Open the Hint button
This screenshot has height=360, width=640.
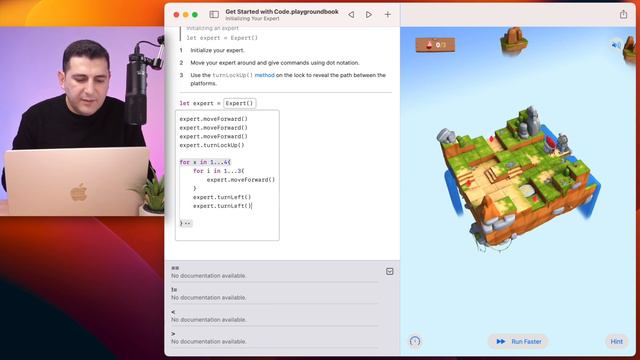pos(616,341)
